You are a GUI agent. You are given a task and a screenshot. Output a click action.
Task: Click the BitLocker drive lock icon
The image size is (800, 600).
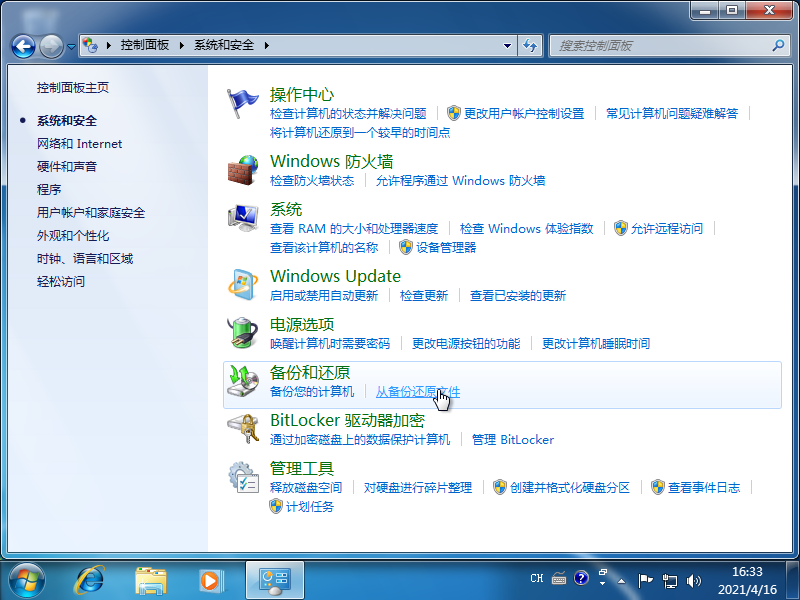click(x=243, y=429)
